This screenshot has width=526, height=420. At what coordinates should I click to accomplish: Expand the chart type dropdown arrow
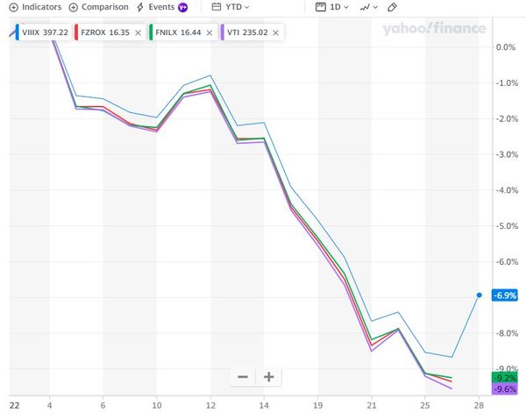tap(375, 7)
